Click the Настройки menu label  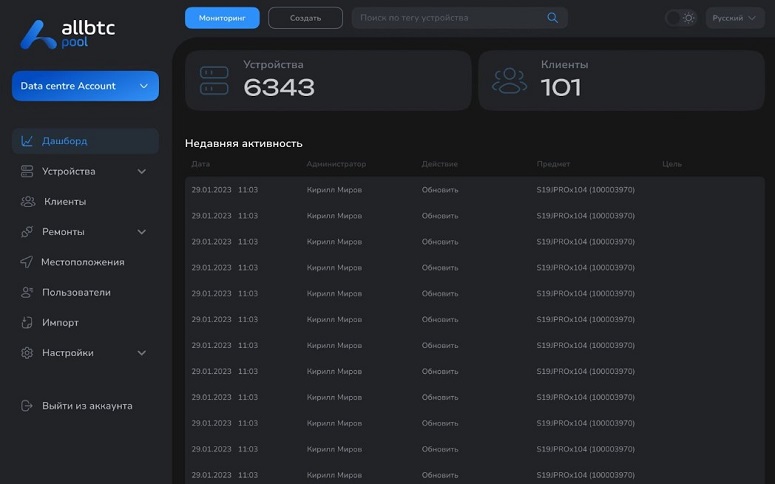pos(68,353)
